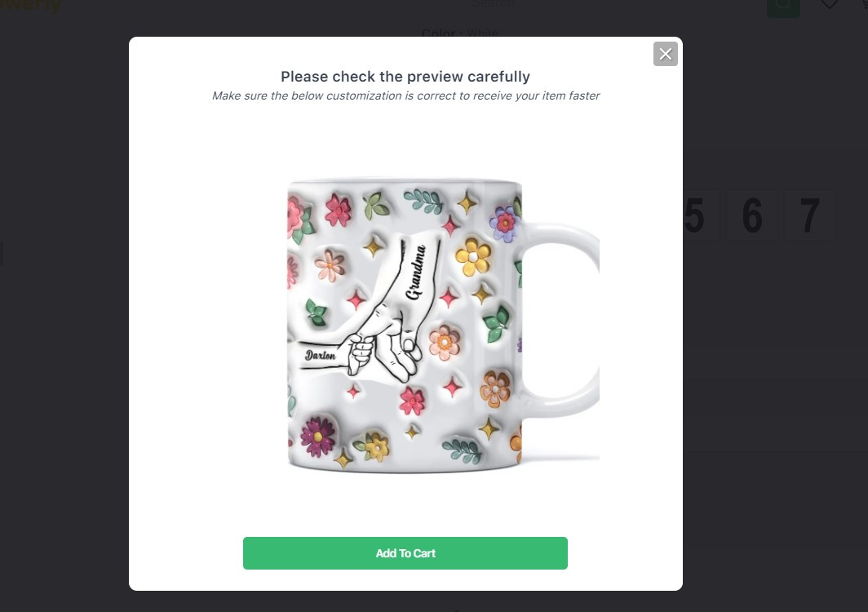Image resolution: width=868 pixels, height=612 pixels.
Task: Click the 'Please check the preview carefully' heading
Action: [x=405, y=77]
